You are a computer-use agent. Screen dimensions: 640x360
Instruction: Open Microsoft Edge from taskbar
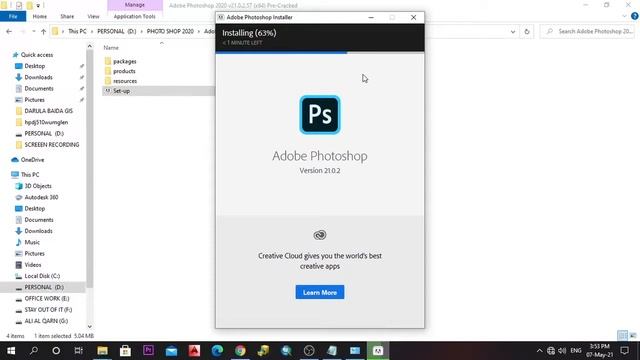tap(217, 351)
